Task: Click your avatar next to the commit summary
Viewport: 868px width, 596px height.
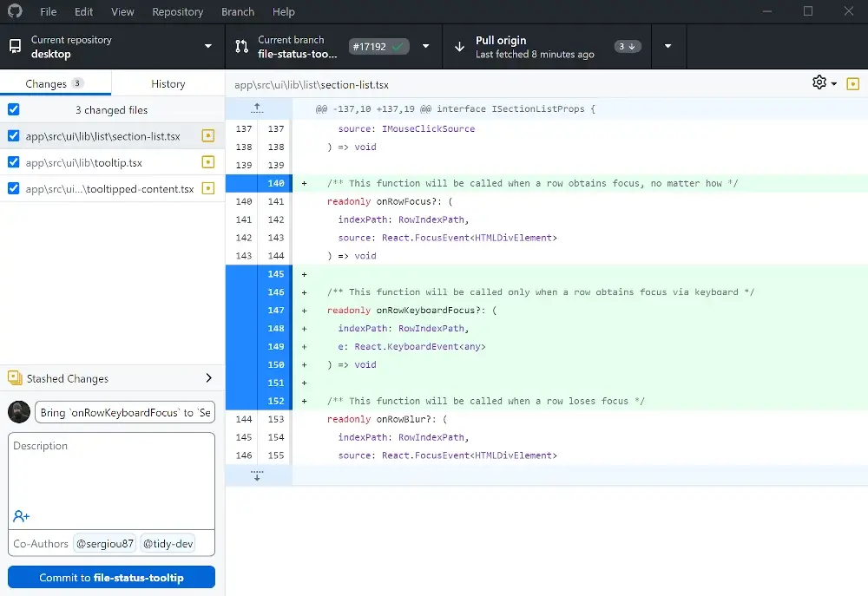Action: [x=18, y=411]
